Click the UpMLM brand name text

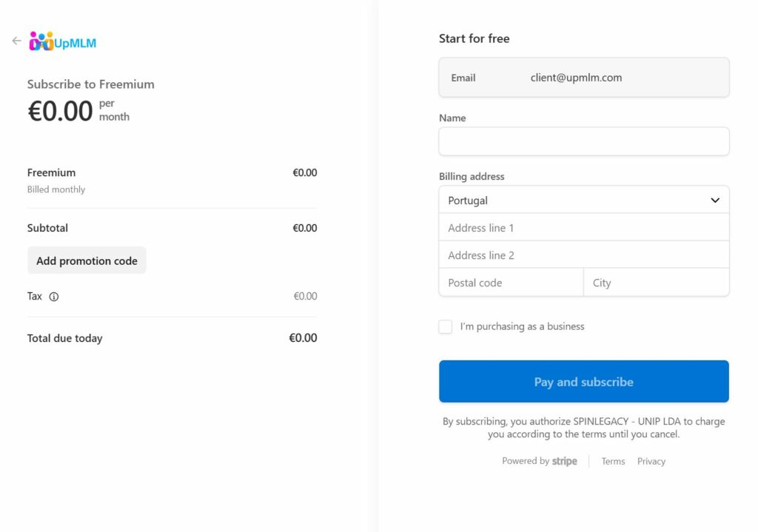pyautogui.click(x=76, y=43)
